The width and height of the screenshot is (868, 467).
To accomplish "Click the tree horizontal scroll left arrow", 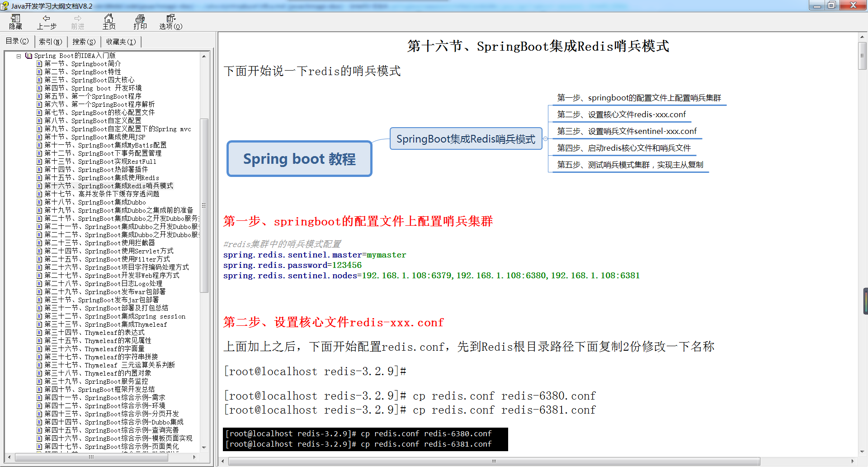I will (9, 457).
